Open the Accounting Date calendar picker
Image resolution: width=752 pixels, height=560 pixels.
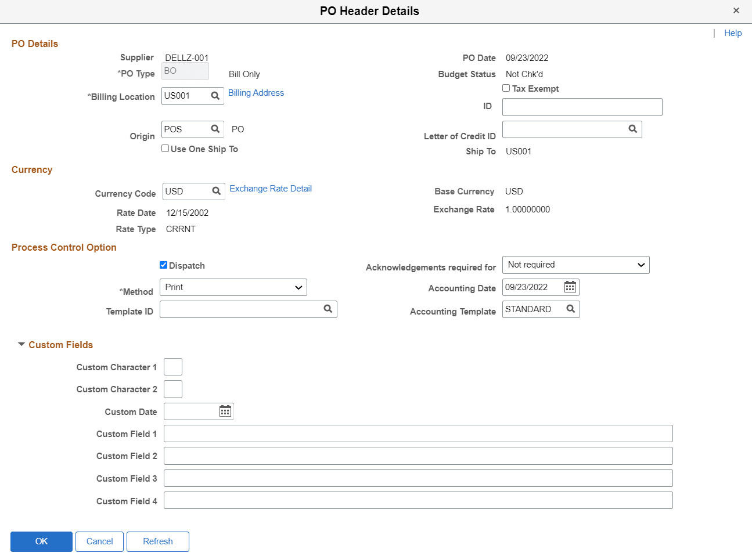(569, 287)
